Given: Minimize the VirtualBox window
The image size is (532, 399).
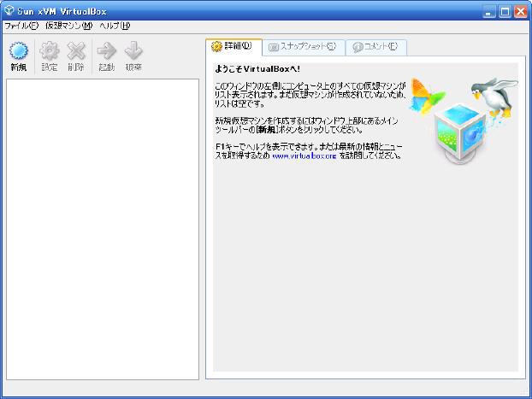Looking at the screenshot, I should coord(488,12).
